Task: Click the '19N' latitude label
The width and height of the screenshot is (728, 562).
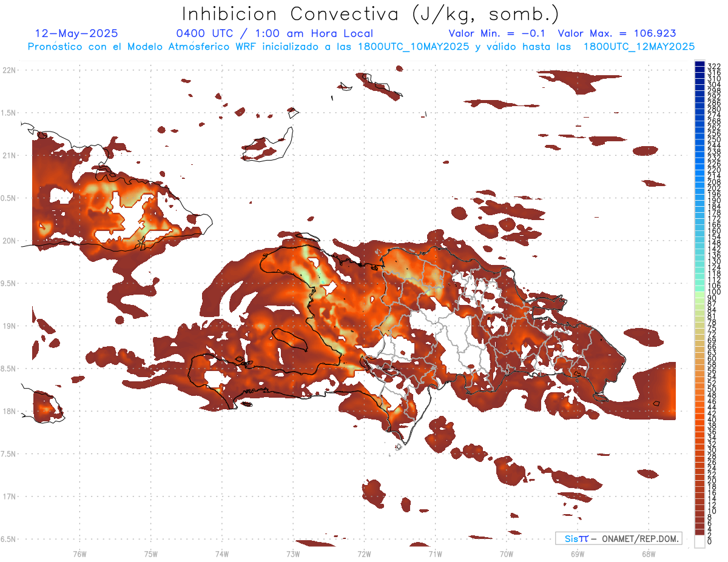Action: tap(9, 326)
